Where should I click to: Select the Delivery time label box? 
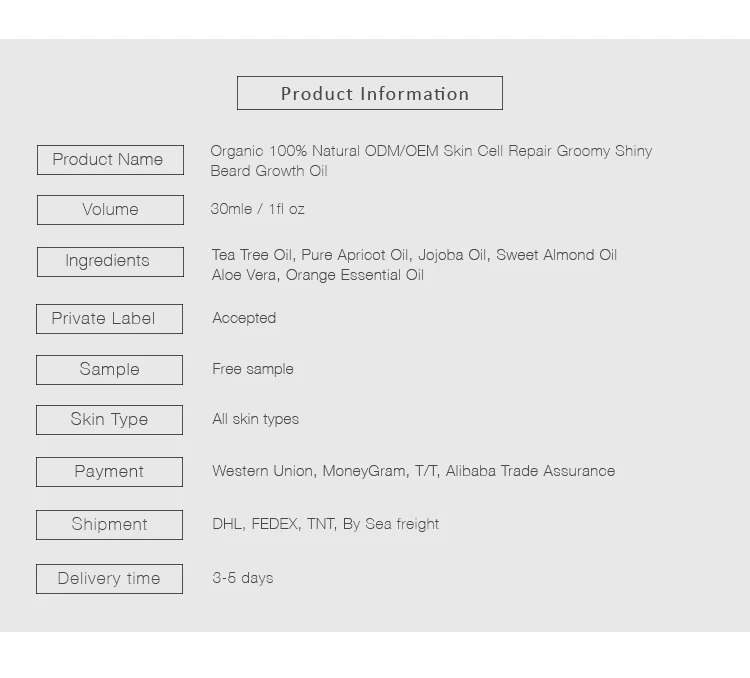click(109, 579)
